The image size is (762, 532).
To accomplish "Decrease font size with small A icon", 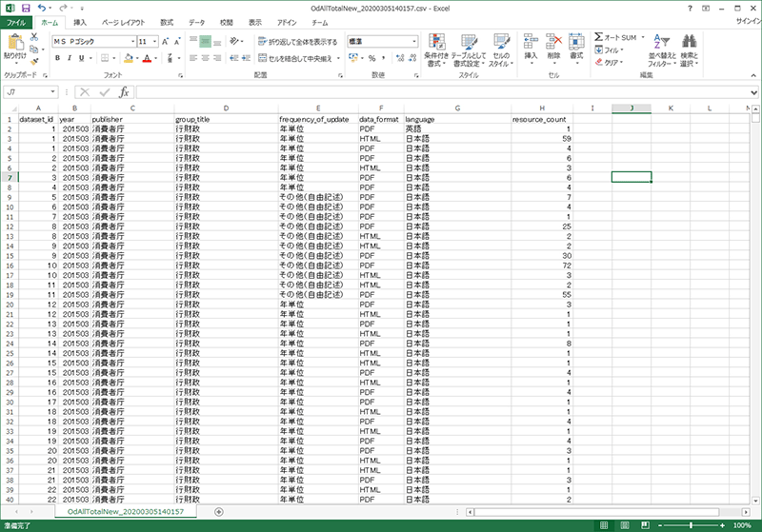I will (177, 42).
